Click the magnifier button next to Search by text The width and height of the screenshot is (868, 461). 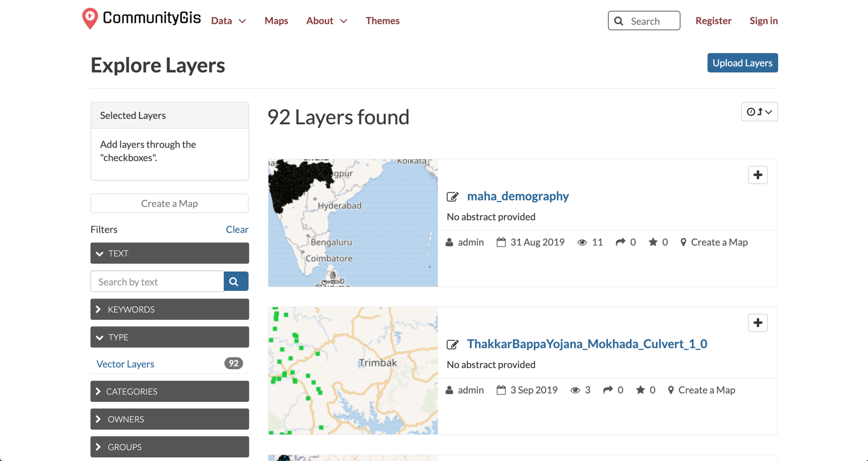click(236, 281)
